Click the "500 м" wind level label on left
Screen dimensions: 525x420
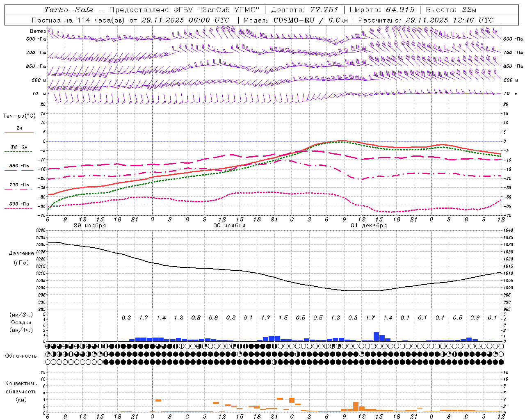pyautogui.click(x=39, y=80)
